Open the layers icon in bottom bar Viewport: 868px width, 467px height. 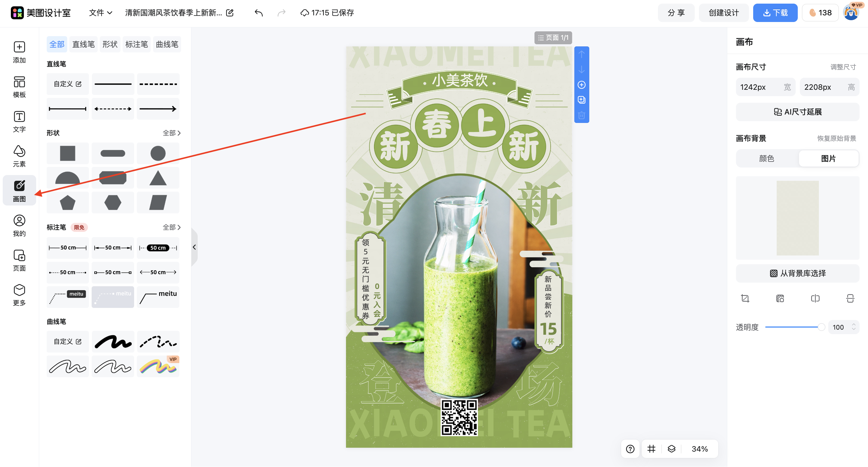pyautogui.click(x=671, y=449)
